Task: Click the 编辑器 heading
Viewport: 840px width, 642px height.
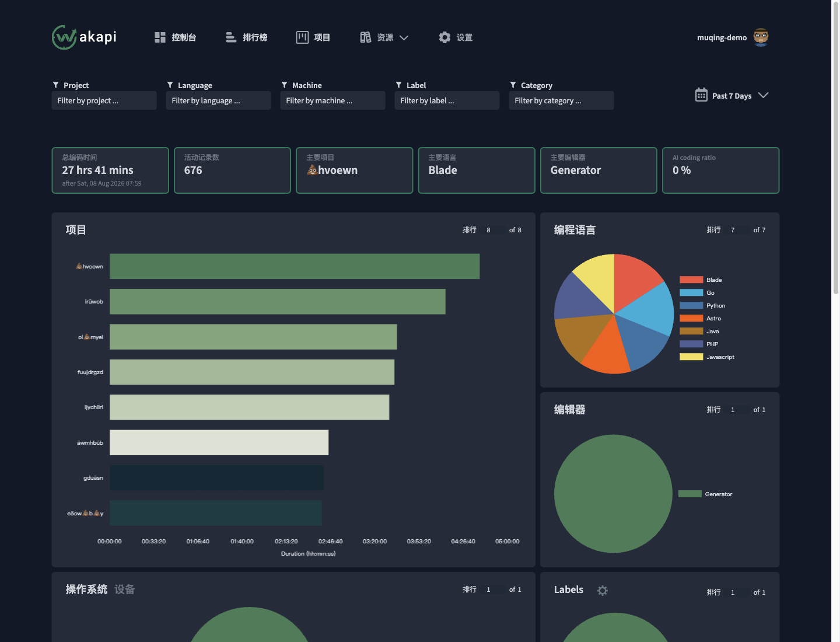Action: (x=570, y=410)
